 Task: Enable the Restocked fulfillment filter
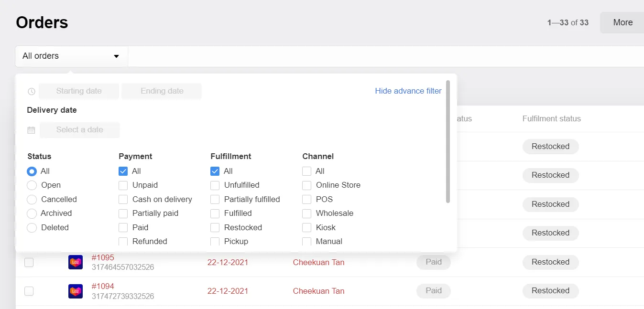214,227
